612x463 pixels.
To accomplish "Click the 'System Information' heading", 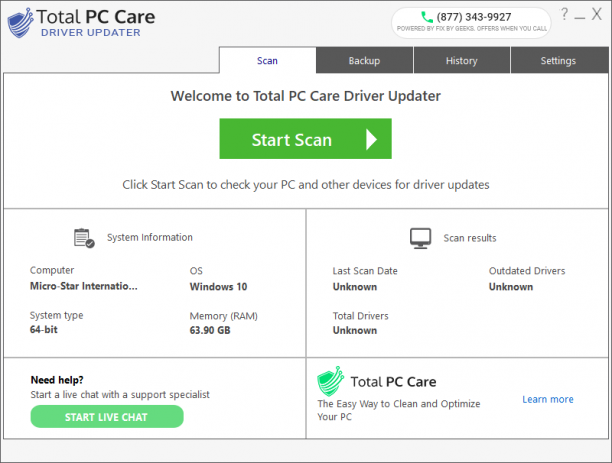I will click(150, 237).
